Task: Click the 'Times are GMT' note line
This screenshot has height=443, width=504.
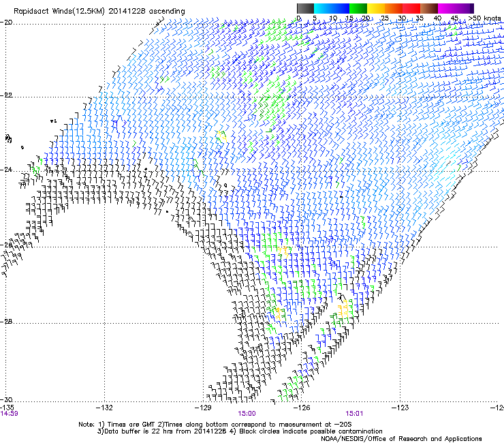Action: click(215, 425)
